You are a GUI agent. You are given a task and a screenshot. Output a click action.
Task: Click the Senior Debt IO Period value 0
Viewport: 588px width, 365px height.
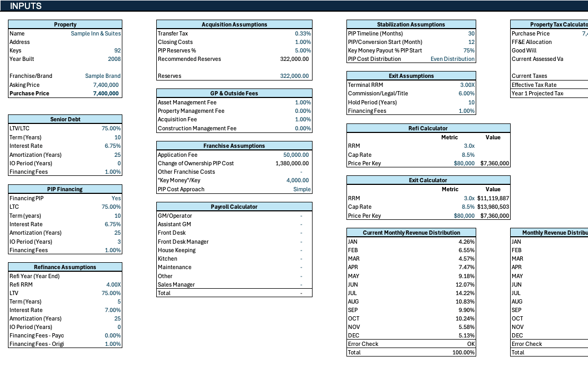[119, 163]
